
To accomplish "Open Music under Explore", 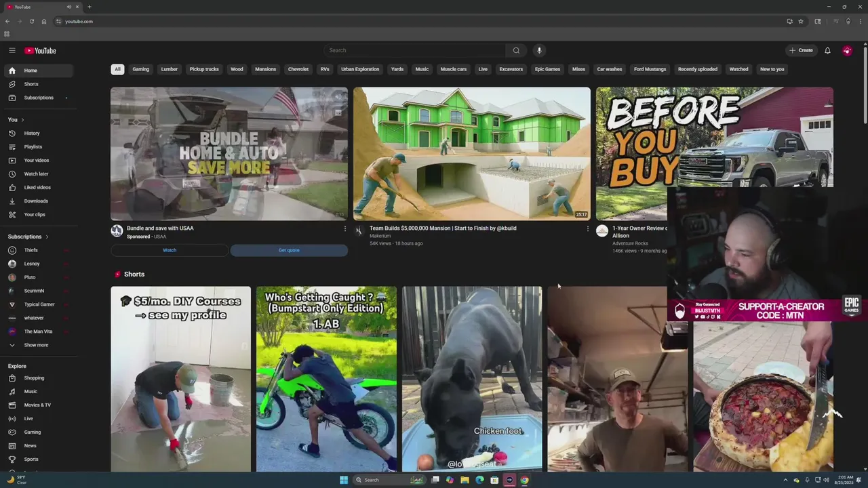I will click(x=38, y=392).
